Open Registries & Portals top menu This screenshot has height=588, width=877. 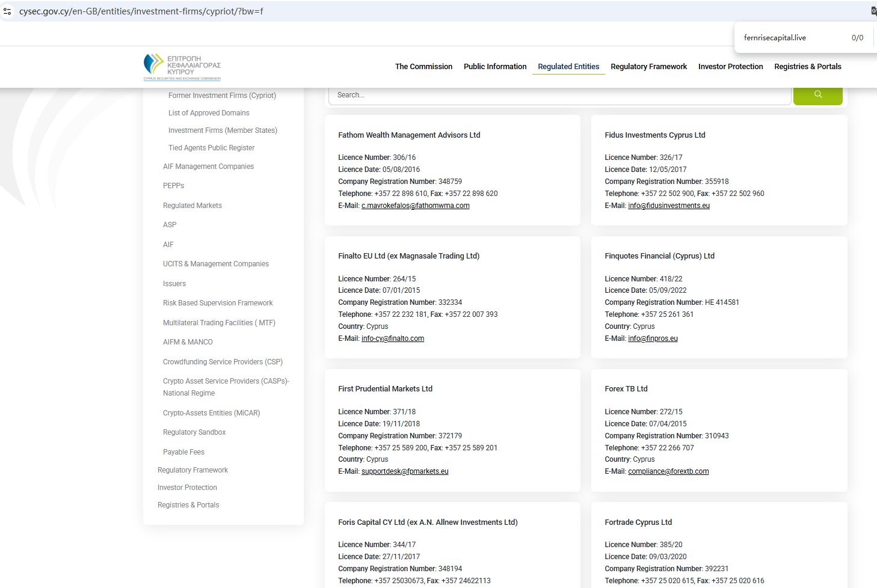click(807, 67)
